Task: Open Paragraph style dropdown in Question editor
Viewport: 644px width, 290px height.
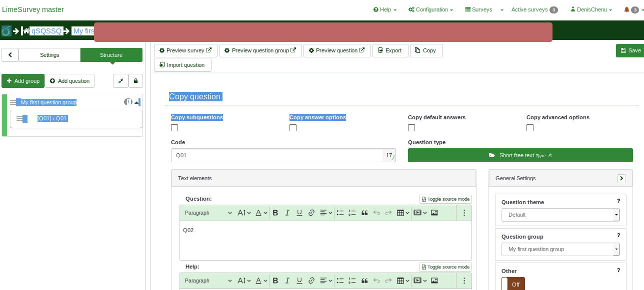Action: click(208, 213)
